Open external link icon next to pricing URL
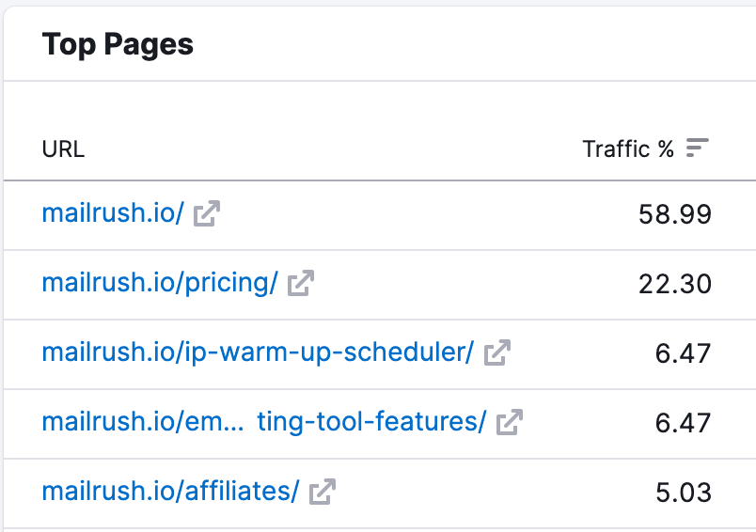This screenshot has width=756, height=532. pyautogui.click(x=301, y=283)
